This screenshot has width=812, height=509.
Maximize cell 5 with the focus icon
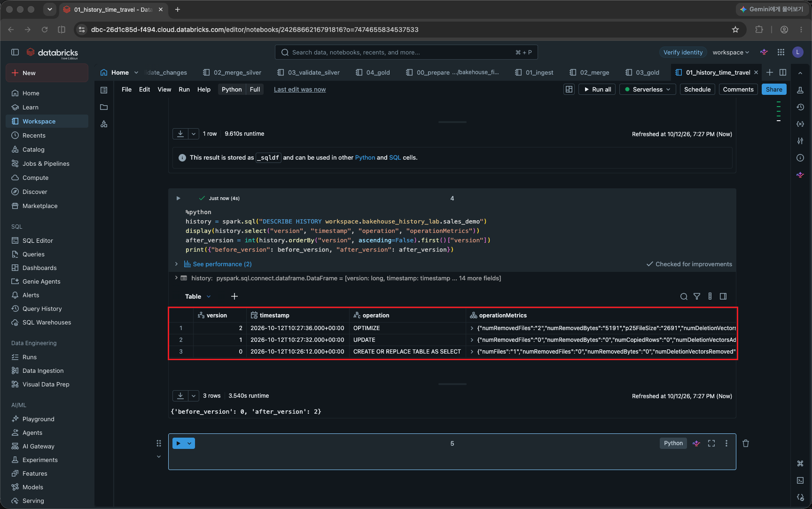point(711,443)
